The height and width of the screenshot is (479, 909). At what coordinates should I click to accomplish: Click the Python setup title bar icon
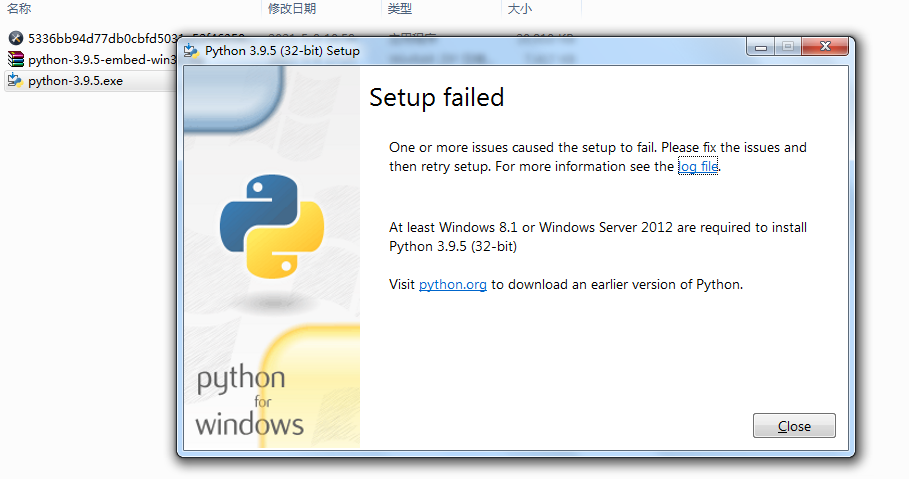click(x=191, y=50)
